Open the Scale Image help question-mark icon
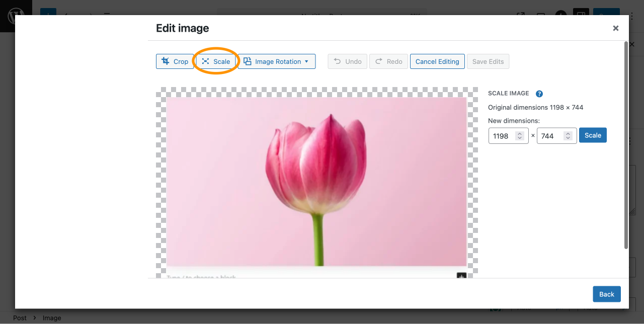Screen dimensions: 644x324 coord(539,94)
